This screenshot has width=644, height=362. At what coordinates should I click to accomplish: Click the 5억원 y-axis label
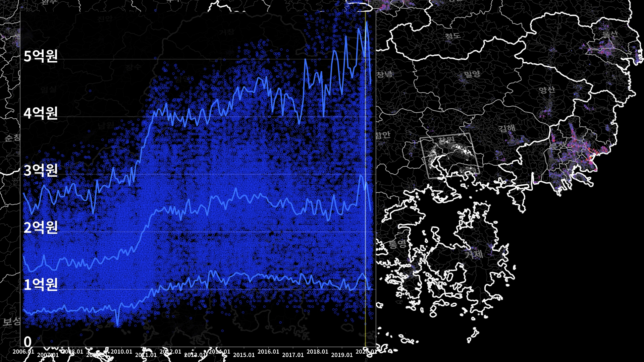(x=41, y=56)
